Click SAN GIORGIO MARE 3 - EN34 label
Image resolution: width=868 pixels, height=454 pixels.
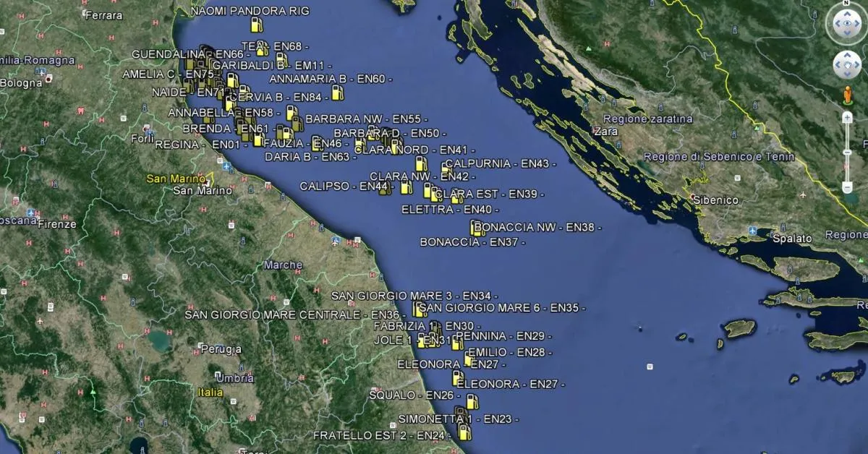415,296
